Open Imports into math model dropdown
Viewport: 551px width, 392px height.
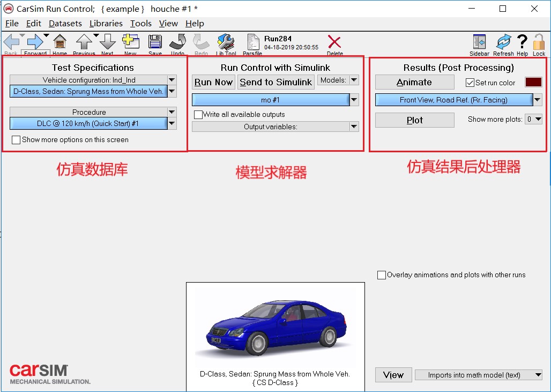coord(478,375)
